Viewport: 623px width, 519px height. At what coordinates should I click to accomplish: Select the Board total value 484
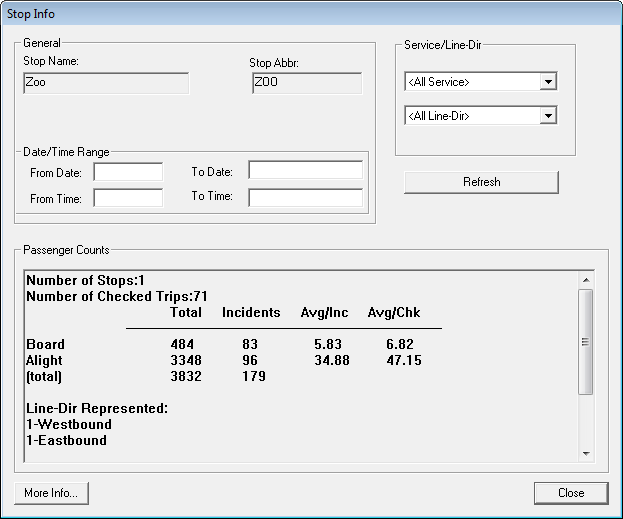click(182, 344)
